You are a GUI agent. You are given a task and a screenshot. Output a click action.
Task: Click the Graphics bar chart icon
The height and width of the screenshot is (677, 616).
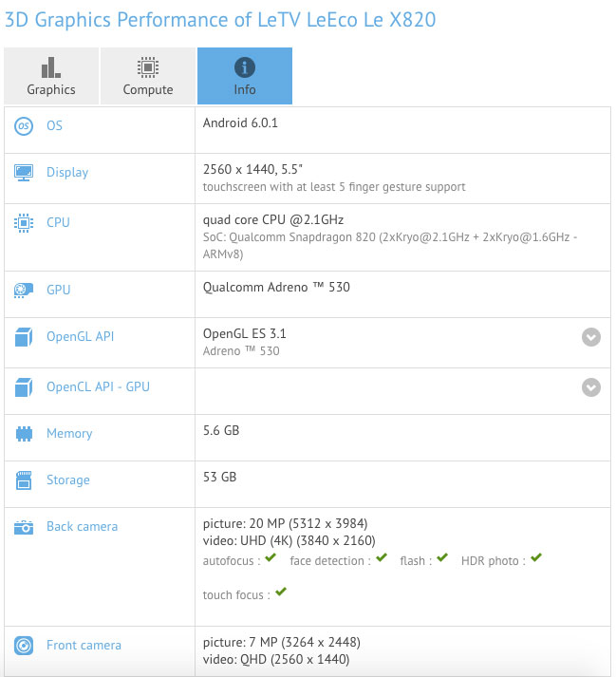[x=51, y=67]
